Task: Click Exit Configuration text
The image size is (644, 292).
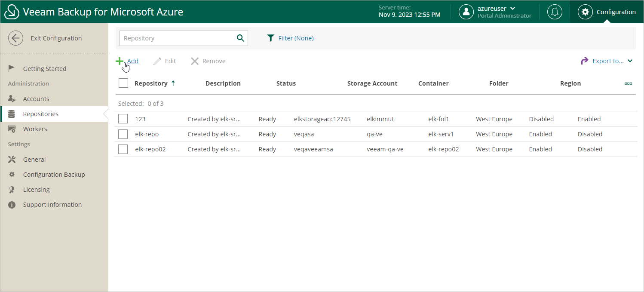Action: (x=56, y=38)
